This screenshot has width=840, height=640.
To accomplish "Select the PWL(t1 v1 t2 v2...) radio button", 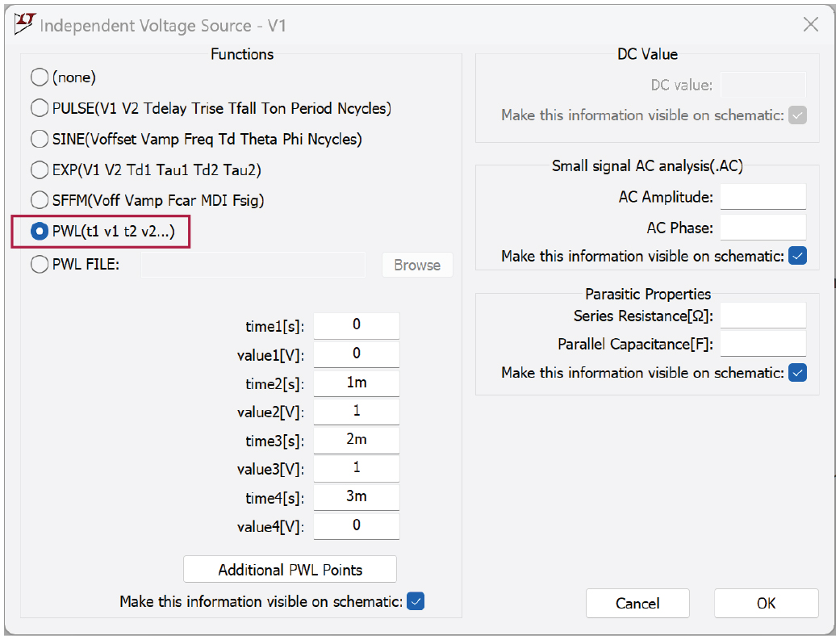I will pyautogui.click(x=40, y=232).
